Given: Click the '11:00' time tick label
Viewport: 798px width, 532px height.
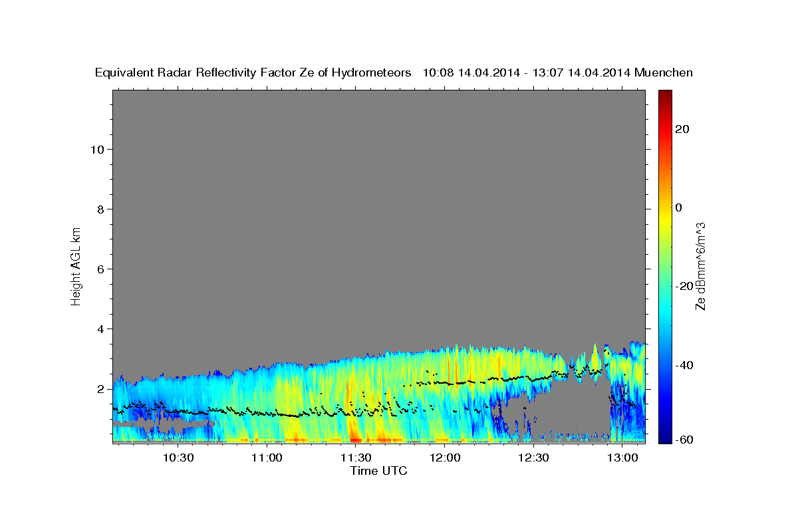Looking at the screenshot, I should (267, 458).
